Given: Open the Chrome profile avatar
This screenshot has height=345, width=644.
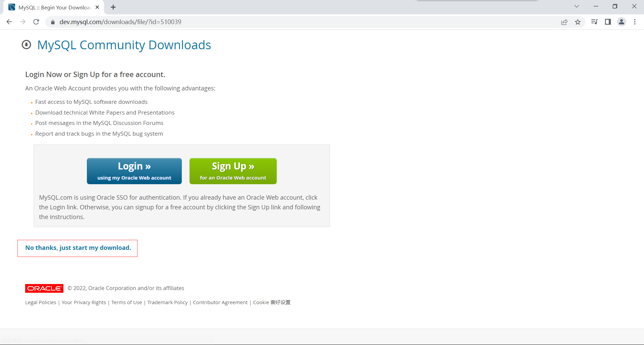Looking at the screenshot, I should [622, 22].
